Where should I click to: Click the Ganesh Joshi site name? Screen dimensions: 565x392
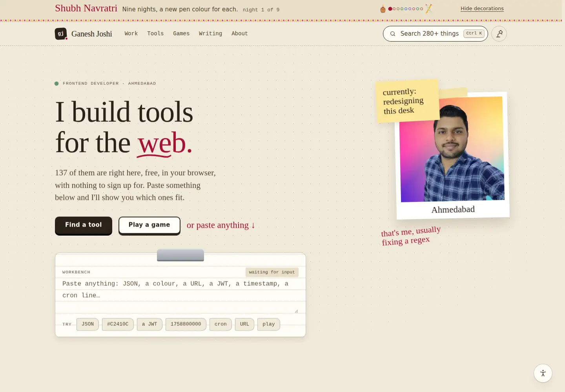pyautogui.click(x=91, y=34)
